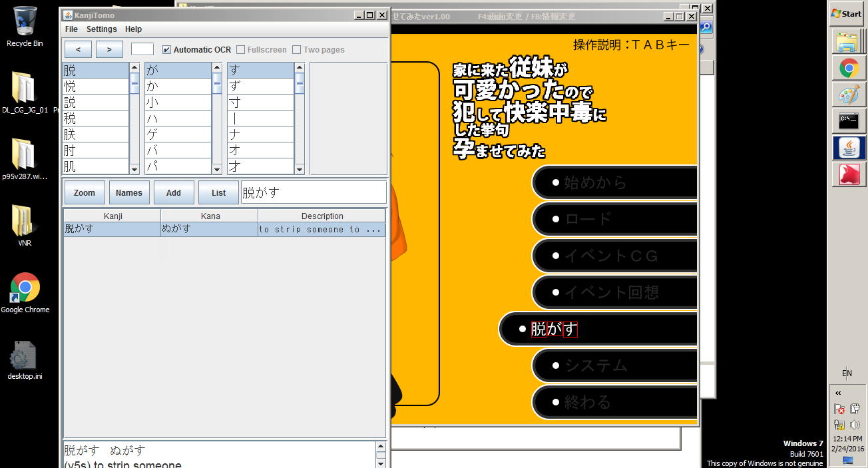Open the Recycle Bin desktop icon
The image size is (868, 468).
point(25,27)
